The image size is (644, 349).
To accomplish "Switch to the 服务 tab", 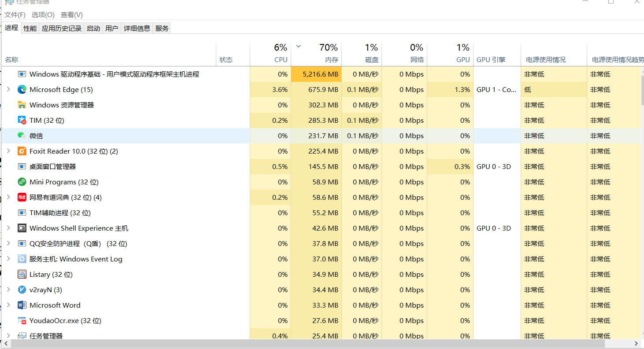I will coord(162,29).
